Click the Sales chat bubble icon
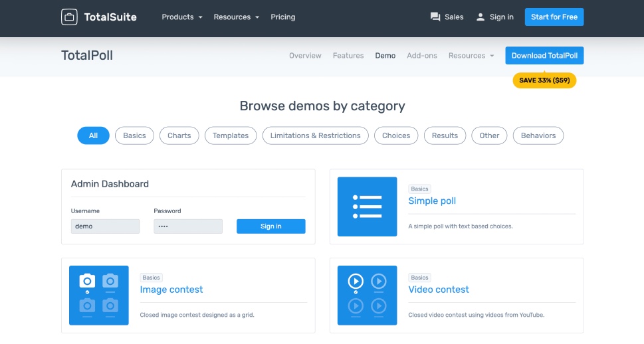The height and width of the screenshot is (344, 644). coord(435,17)
